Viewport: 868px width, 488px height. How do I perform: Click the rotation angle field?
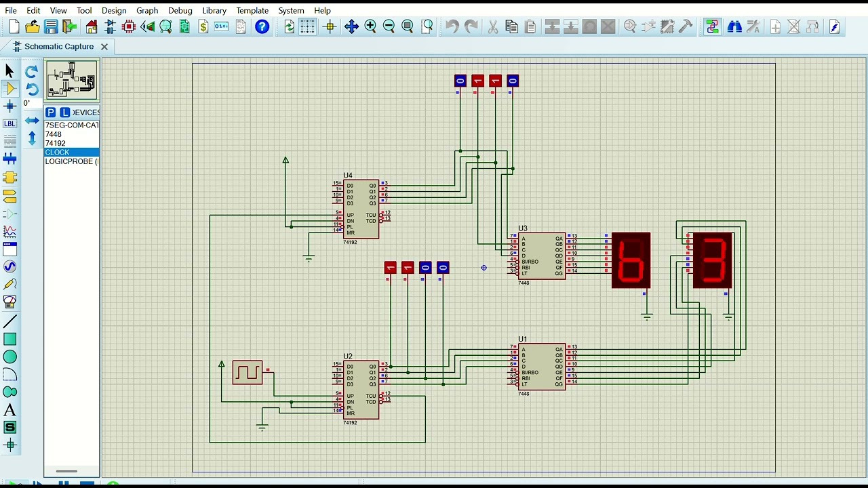pyautogui.click(x=31, y=104)
